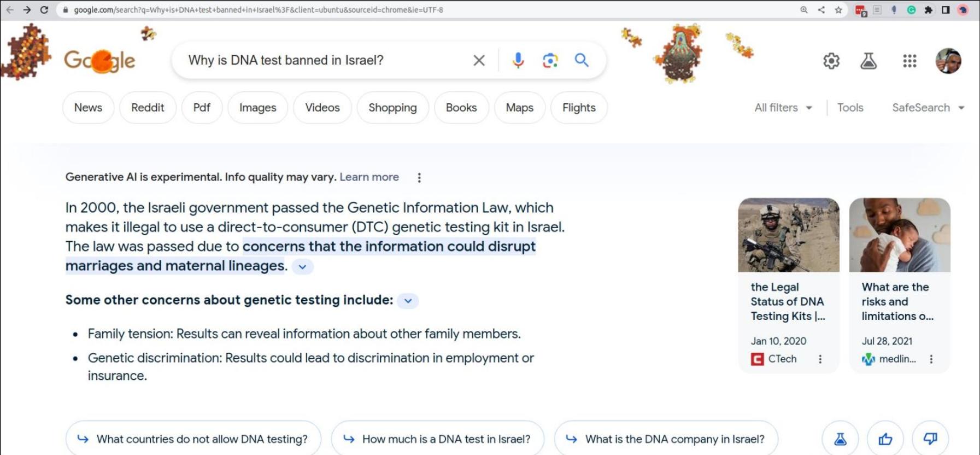Give thumbs down to AI answer

(x=930, y=439)
